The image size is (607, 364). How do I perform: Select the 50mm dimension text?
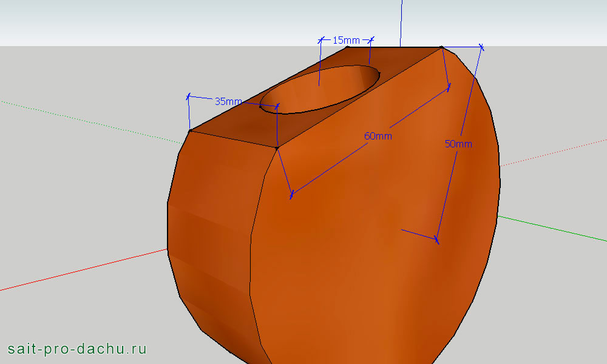click(458, 144)
